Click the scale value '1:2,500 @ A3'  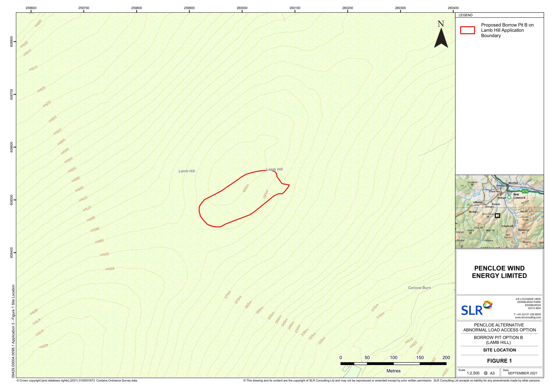480,373
